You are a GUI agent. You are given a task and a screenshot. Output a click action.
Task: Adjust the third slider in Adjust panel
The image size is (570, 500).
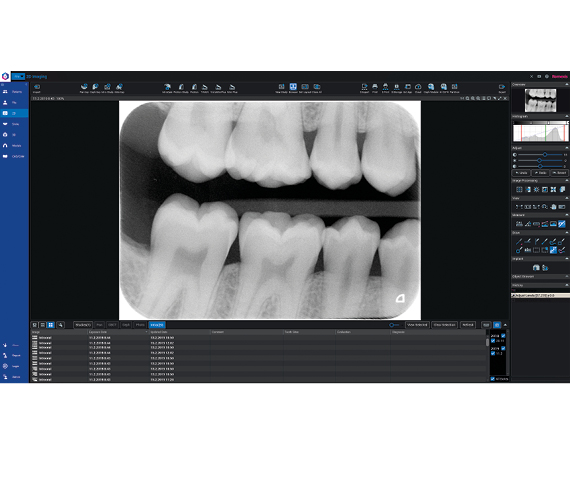(541, 166)
